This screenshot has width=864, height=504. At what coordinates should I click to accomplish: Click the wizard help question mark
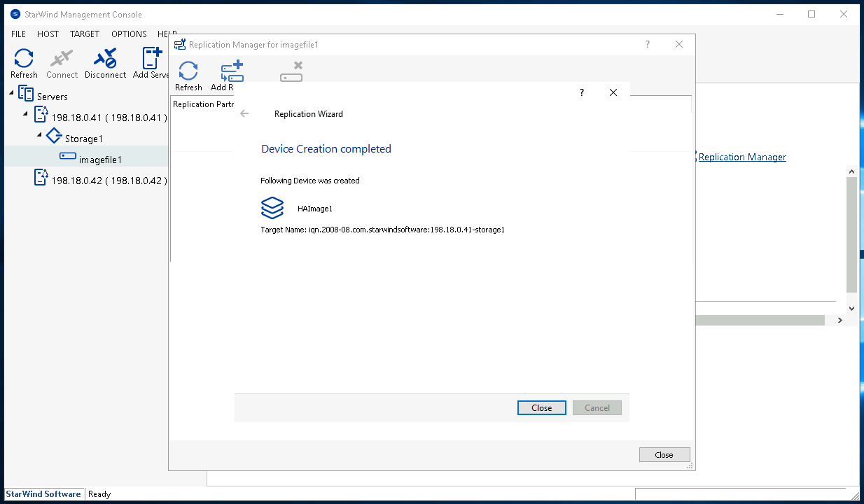pyautogui.click(x=581, y=92)
